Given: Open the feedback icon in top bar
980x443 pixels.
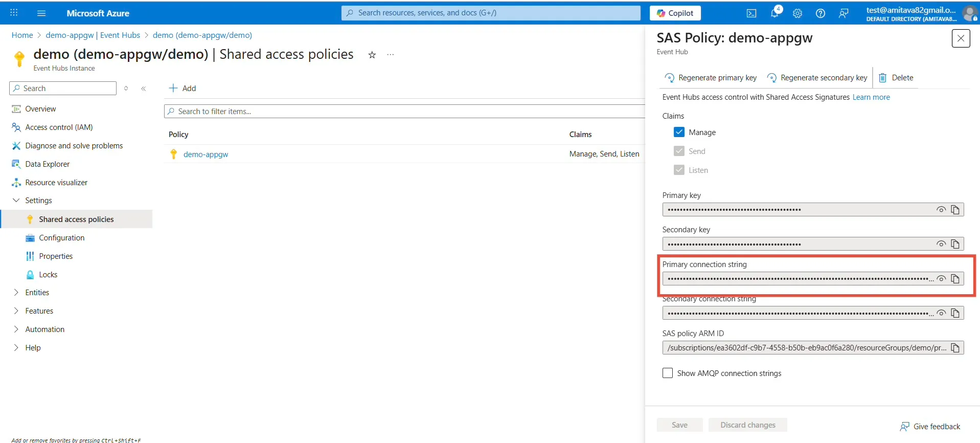Looking at the screenshot, I should click(844, 13).
